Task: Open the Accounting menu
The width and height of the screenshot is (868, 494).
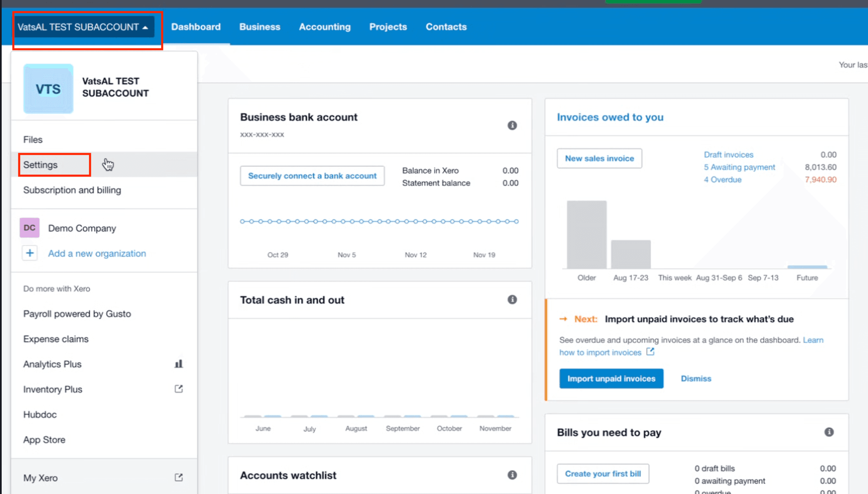Action: click(x=325, y=27)
